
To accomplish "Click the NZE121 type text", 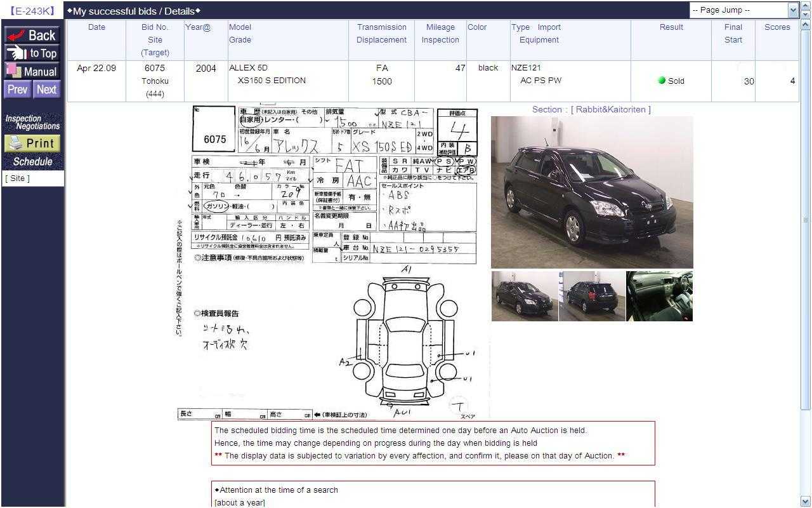I will tap(526, 68).
